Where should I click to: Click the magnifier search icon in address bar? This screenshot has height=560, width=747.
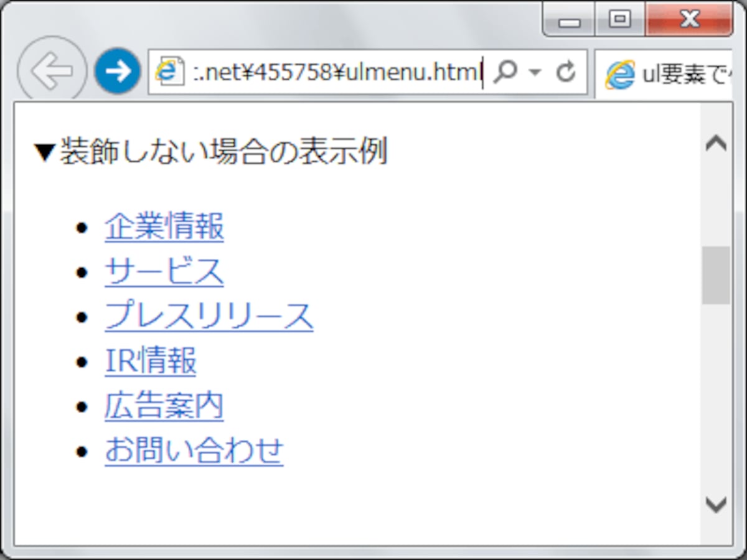pos(505,73)
